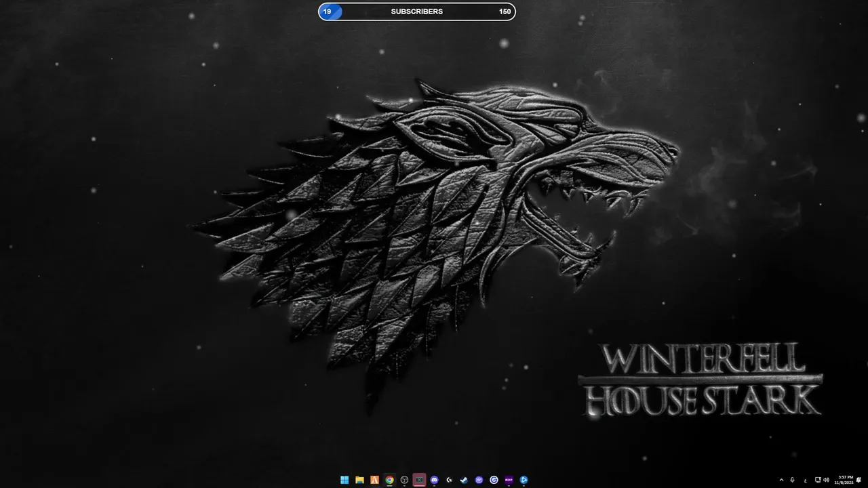Screen dimensions: 868x488
Task: Open the white circular G taskbar app
Action: [x=494, y=480]
